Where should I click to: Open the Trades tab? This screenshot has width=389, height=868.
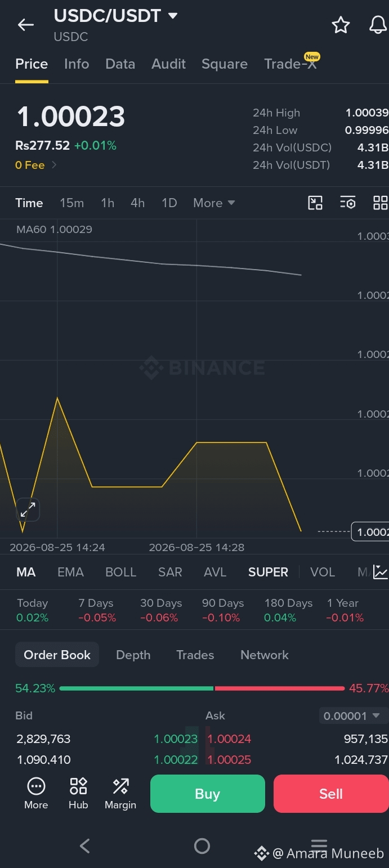(195, 655)
